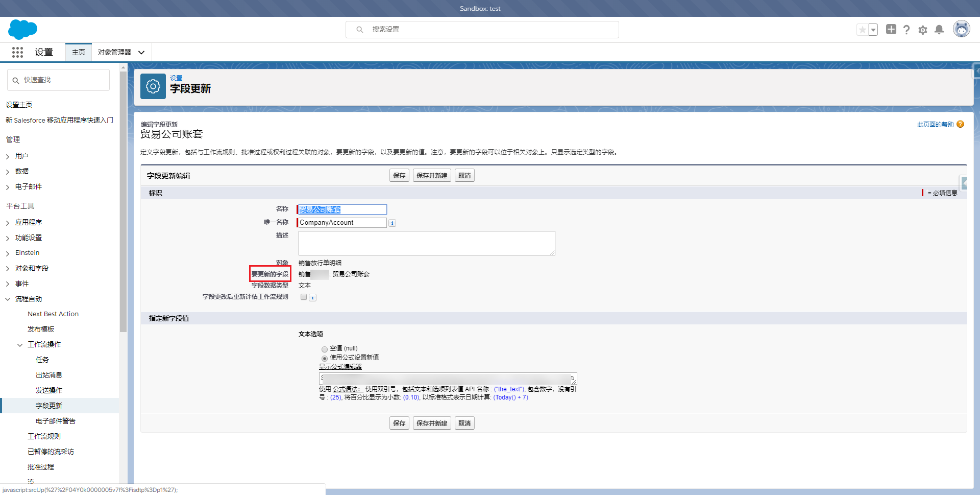Expand the 用户 tree node
Viewport: 980px width, 495px height.
click(8, 156)
